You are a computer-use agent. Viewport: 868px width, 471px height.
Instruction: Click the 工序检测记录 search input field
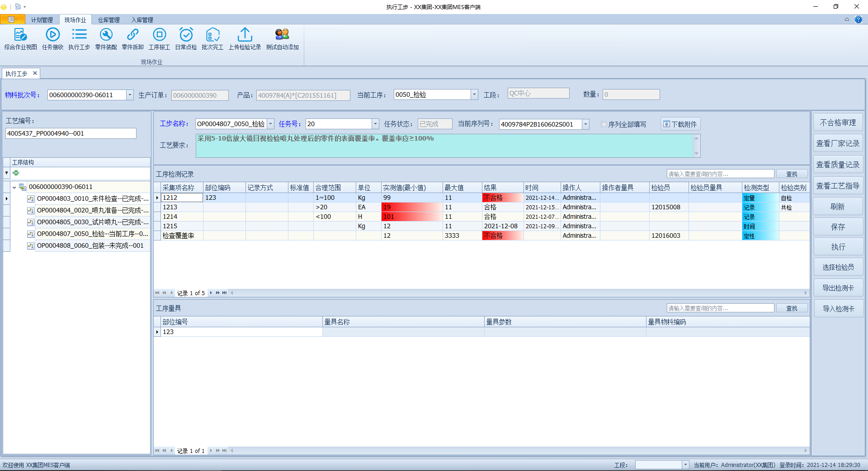point(720,174)
